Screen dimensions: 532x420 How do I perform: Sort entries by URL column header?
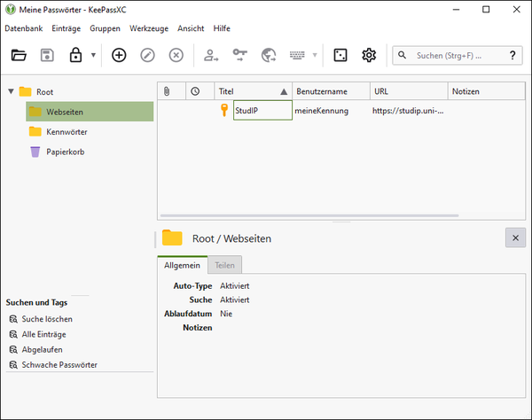[409, 91]
